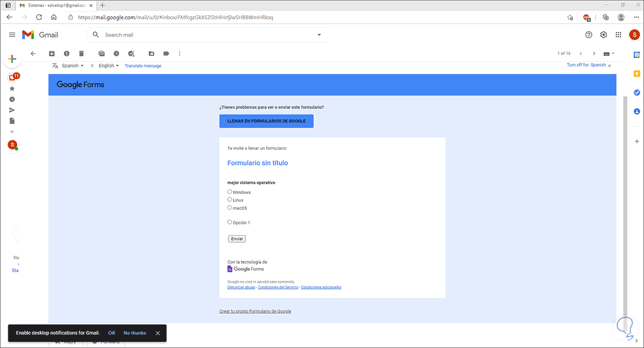Open the English target language dropdown
The width and height of the screenshot is (644, 348).
[x=108, y=66]
